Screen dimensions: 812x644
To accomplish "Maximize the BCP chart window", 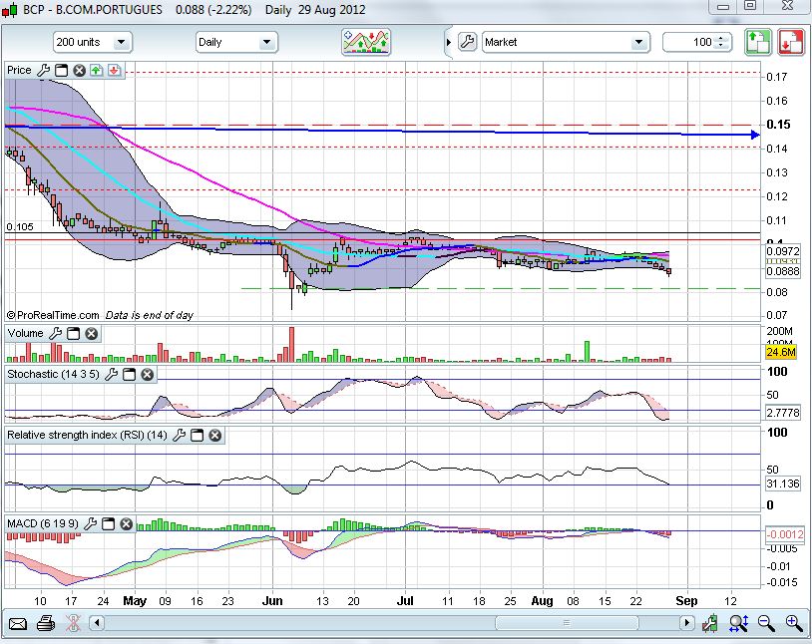I will pos(750,6).
